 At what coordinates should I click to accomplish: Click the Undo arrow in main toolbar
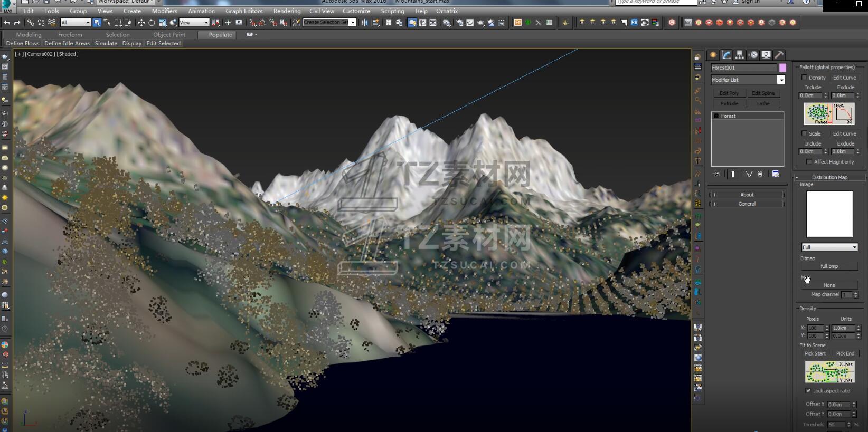[7, 23]
